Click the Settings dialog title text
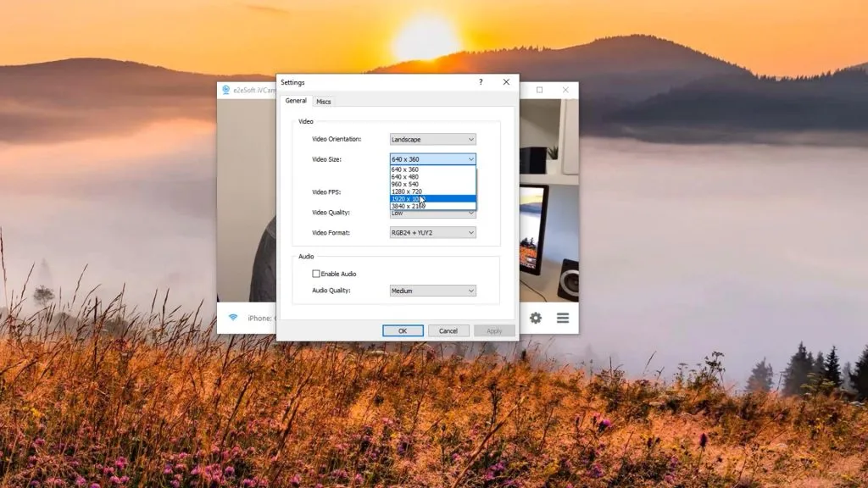Screen dimensions: 868x488 tap(292, 82)
